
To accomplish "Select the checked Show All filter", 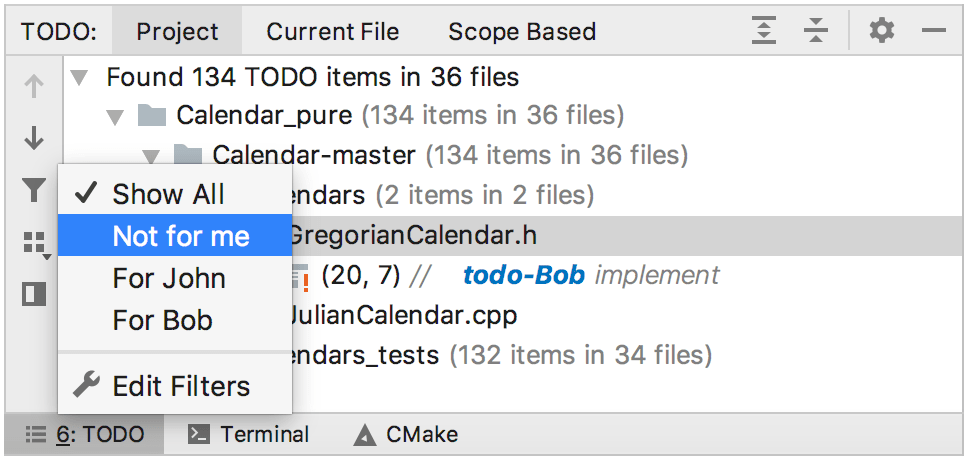I will click(x=168, y=194).
